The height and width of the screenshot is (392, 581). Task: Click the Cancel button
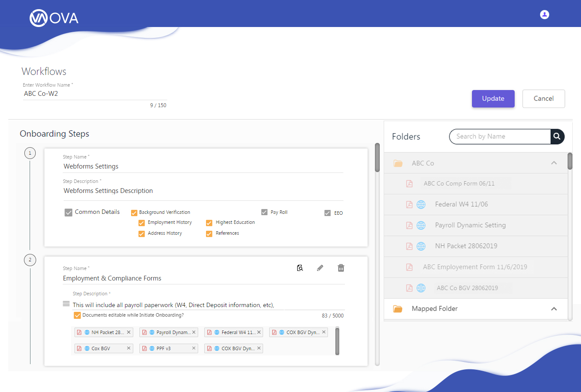pos(544,99)
